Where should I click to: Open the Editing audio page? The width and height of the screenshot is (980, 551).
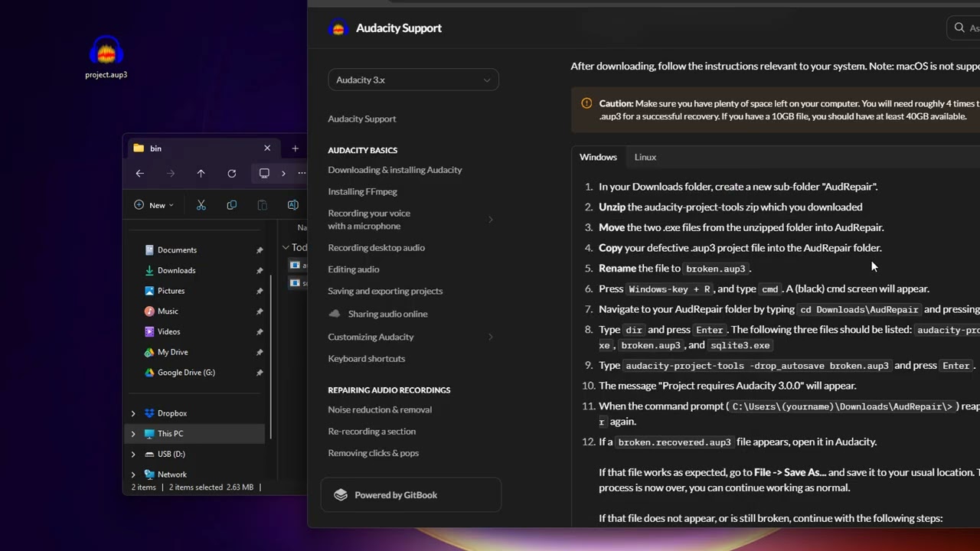click(354, 269)
